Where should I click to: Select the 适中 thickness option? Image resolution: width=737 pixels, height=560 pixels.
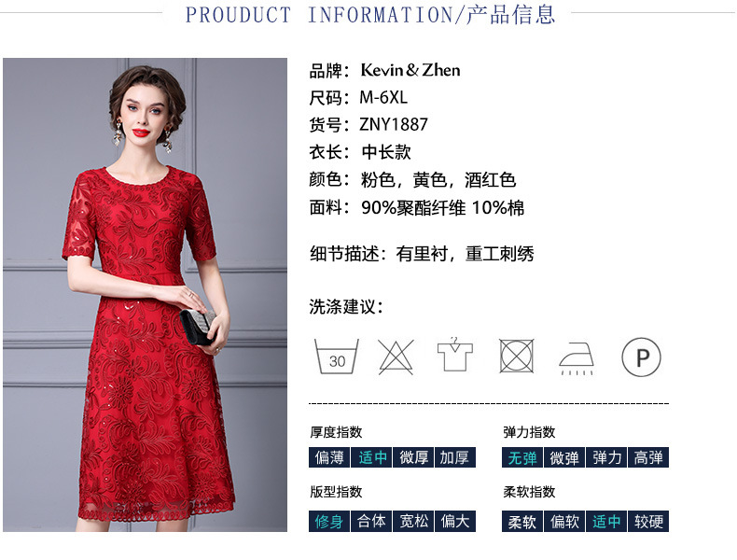372,457
